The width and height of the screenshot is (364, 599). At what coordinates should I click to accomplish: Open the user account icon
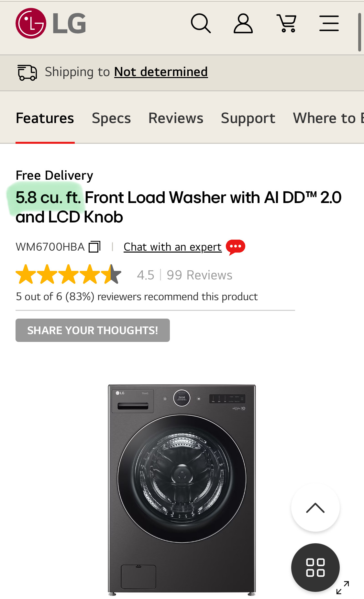click(243, 23)
